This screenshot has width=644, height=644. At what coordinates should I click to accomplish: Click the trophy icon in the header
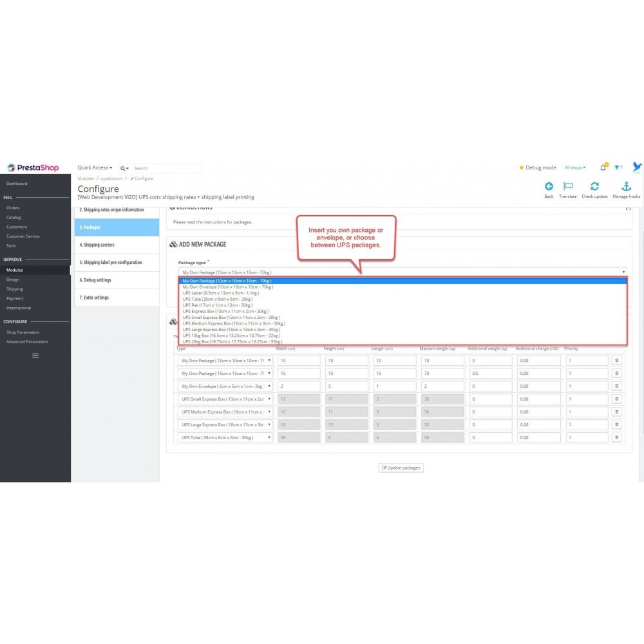click(x=616, y=167)
